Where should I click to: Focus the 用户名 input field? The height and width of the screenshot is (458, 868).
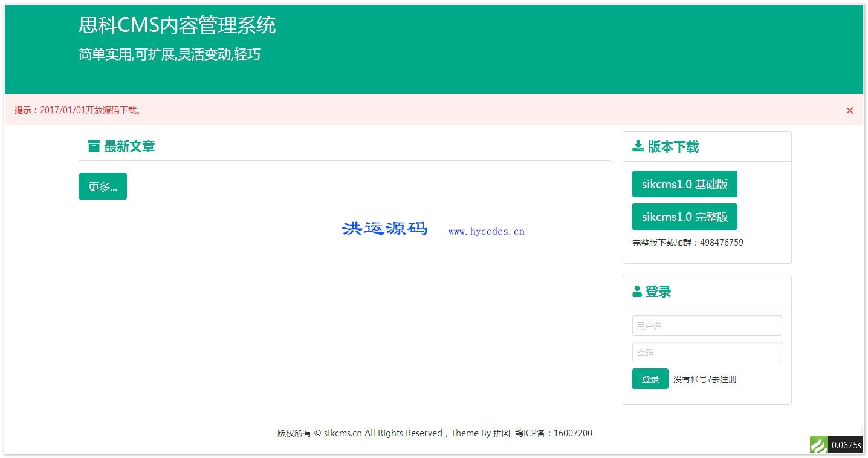(x=707, y=326)
